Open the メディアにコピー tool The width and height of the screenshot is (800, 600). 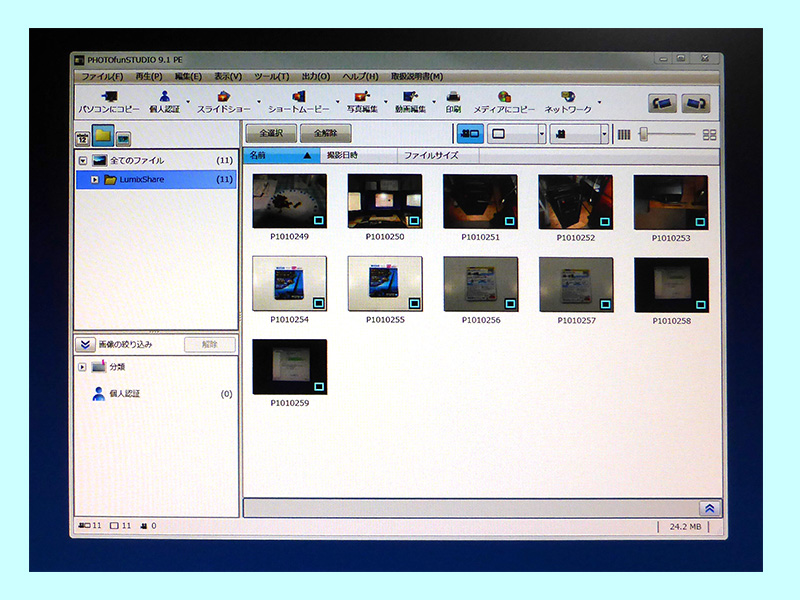(504, 97)
